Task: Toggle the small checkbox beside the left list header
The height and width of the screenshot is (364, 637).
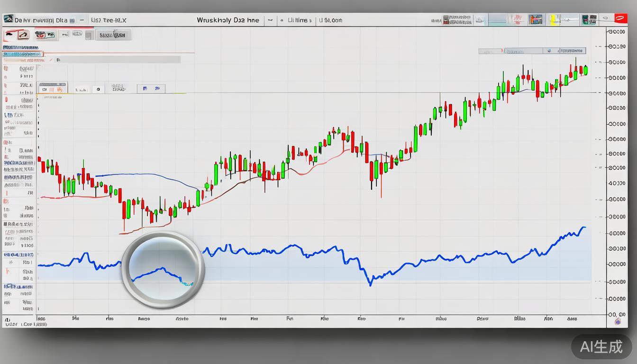Action: (58, 60)
